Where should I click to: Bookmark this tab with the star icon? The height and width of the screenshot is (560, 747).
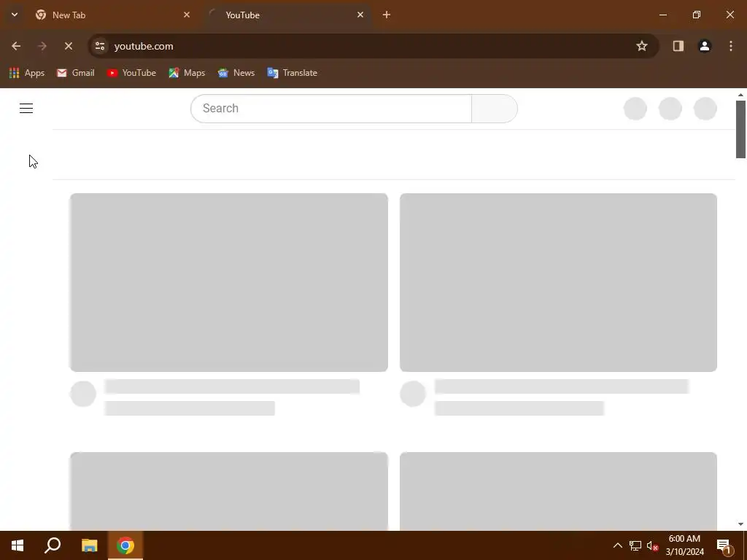(x=642, y=46)
